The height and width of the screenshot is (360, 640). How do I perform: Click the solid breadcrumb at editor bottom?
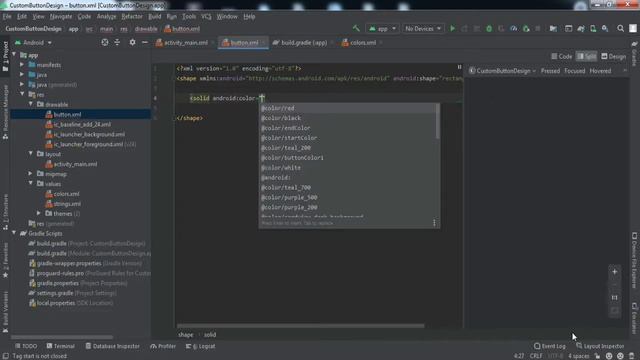click(210, 335)
